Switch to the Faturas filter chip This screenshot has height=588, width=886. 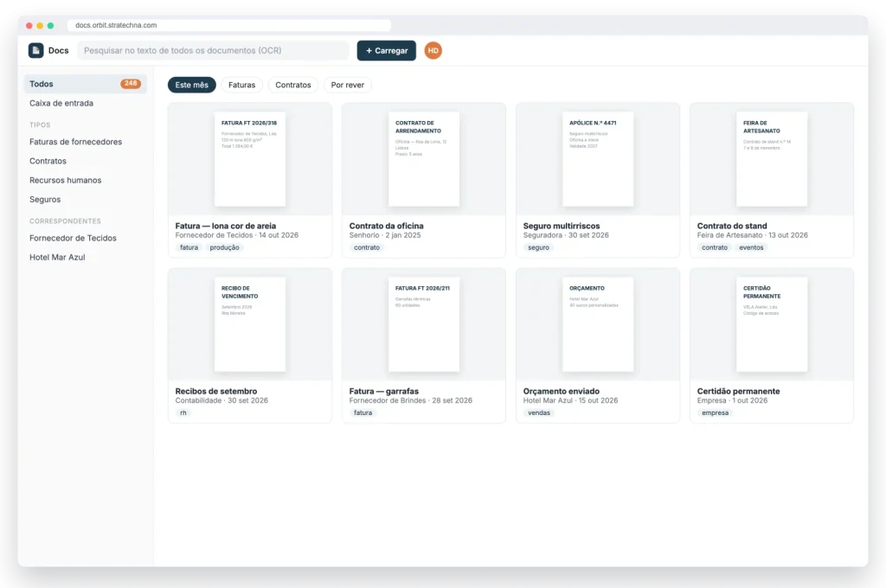(x=242, y=85)
